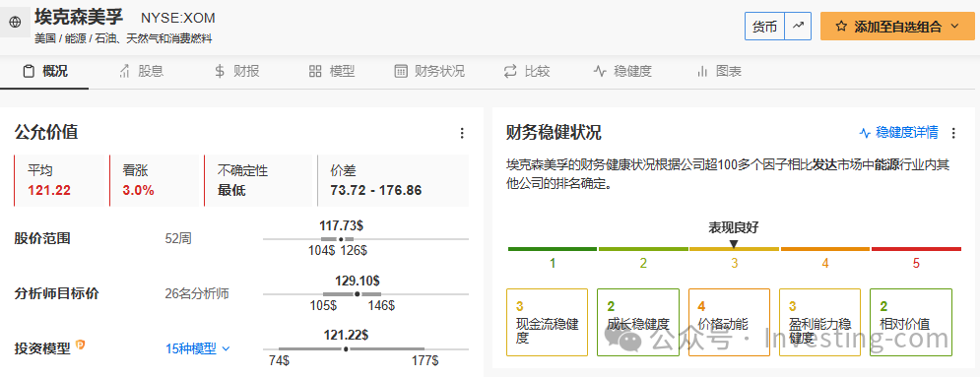Open the 公允价值 panel three-dot menu
Image resolution: width=980 pixels, height=377 pixels.
[x=462, y=133]
